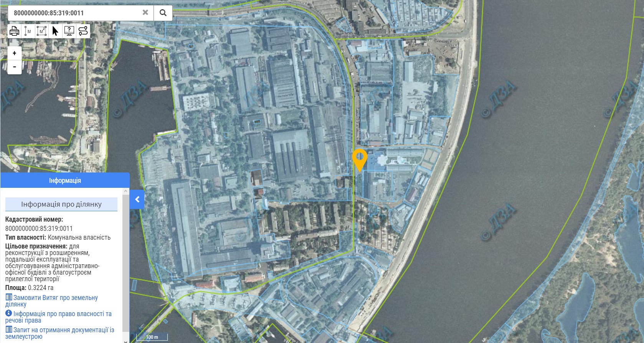Open link Замовити Витяг про земельну ділянку

point(51,301)
